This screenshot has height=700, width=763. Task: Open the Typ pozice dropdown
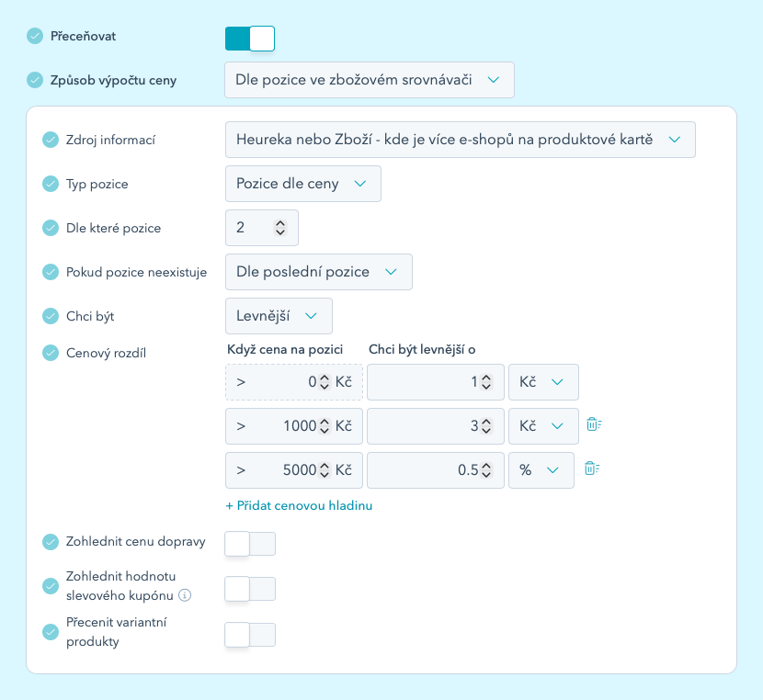[x=303, y=184]
